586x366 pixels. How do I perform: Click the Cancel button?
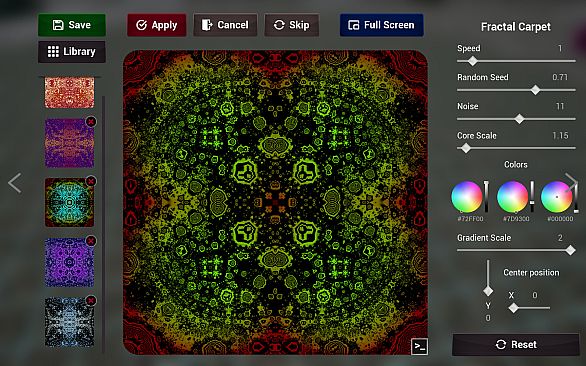pyautogui.click(x=225, y=25)
